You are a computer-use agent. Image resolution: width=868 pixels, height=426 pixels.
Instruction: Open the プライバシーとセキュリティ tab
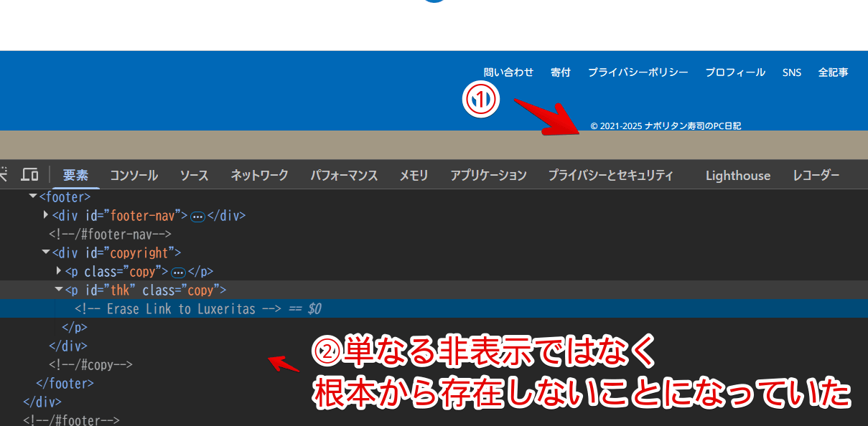pos(611,175)
